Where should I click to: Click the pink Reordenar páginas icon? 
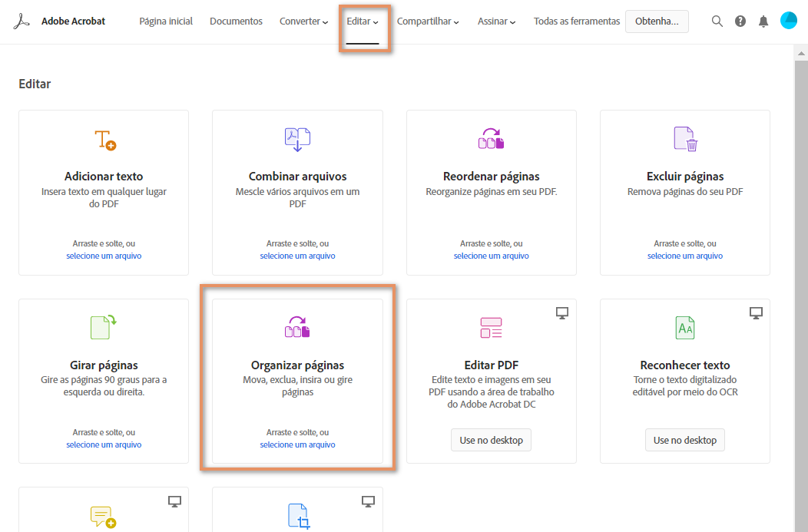(491, 137)
